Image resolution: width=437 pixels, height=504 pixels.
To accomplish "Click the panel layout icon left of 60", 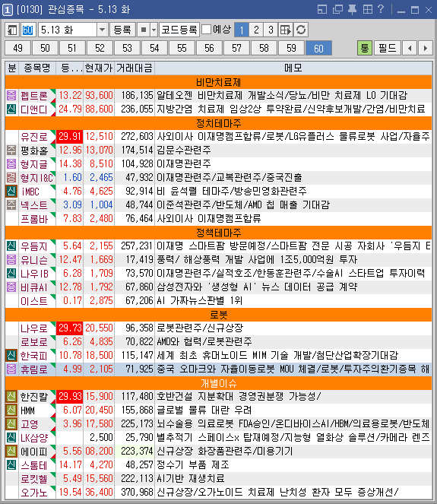I will pos(12,30).
